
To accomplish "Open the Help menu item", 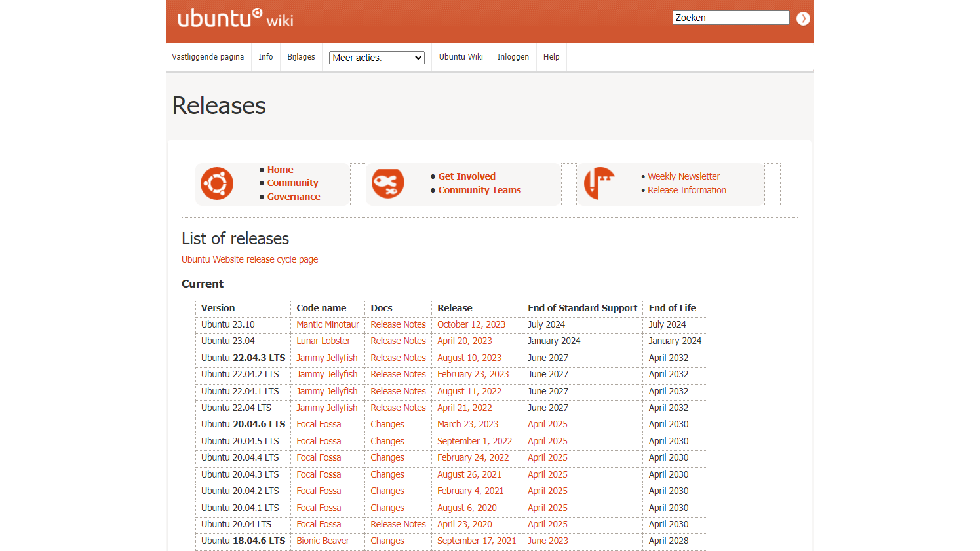I will click(x=551, y=57).
